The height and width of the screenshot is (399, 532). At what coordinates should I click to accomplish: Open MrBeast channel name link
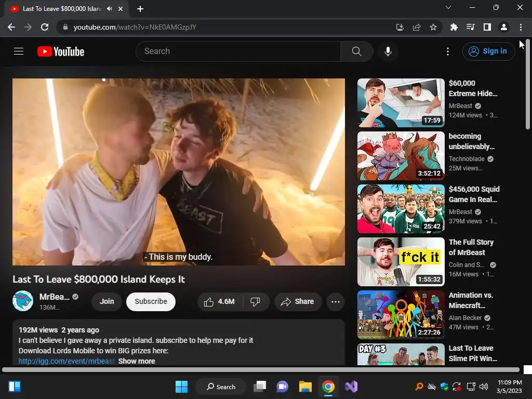point(54,297)
